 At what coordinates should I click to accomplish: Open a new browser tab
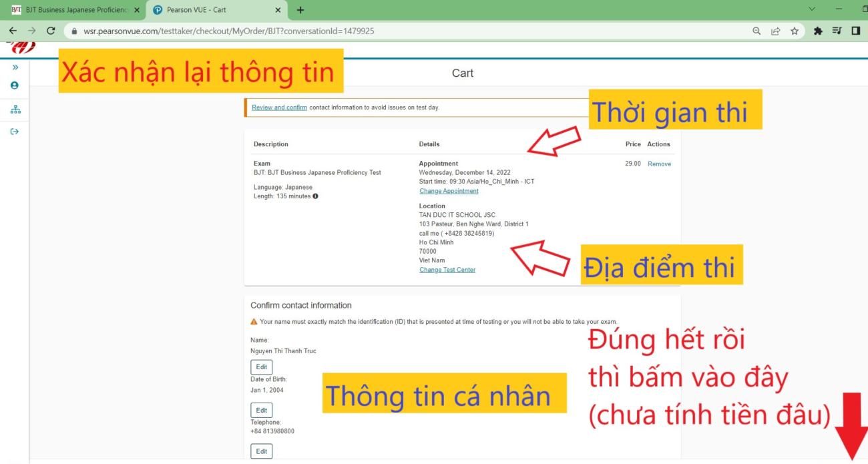click(x=300, y=10)
